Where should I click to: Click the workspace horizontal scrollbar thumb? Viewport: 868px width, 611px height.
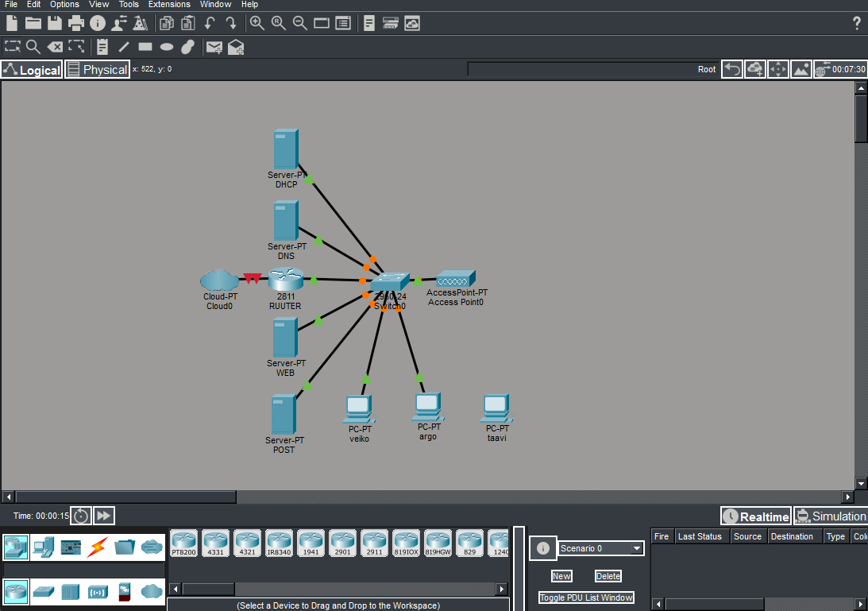(x=126, y=497)
